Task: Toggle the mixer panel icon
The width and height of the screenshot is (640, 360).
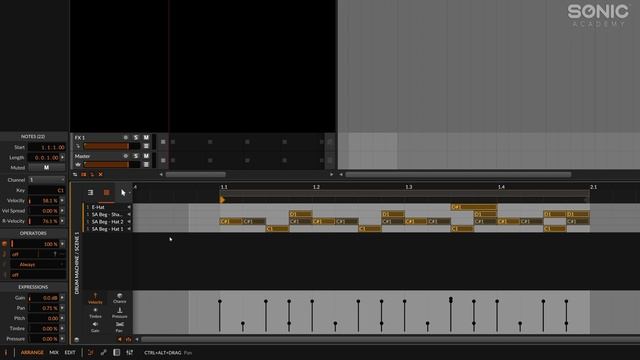Action: point(129,352)
